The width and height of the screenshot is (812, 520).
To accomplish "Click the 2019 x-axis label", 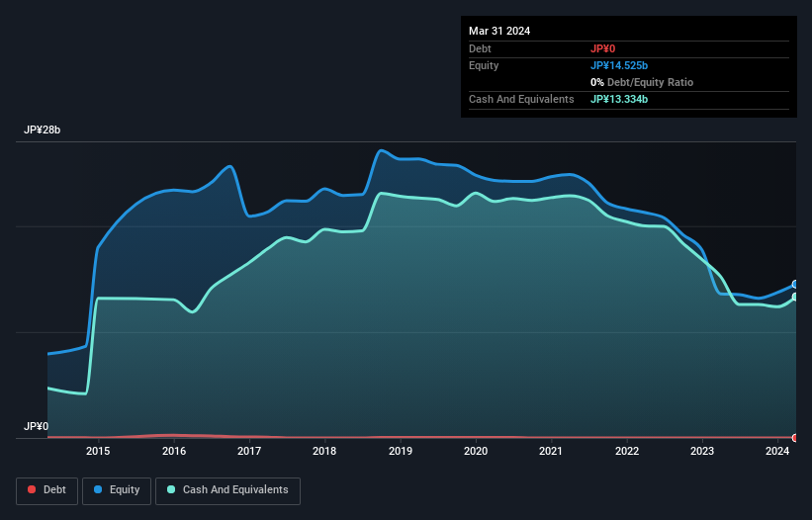I will 401,451.
